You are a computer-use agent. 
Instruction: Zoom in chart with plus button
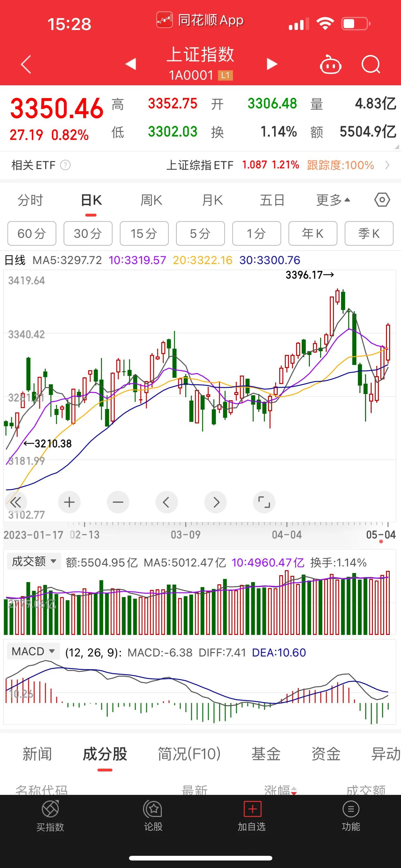click(x=69, y=502)
